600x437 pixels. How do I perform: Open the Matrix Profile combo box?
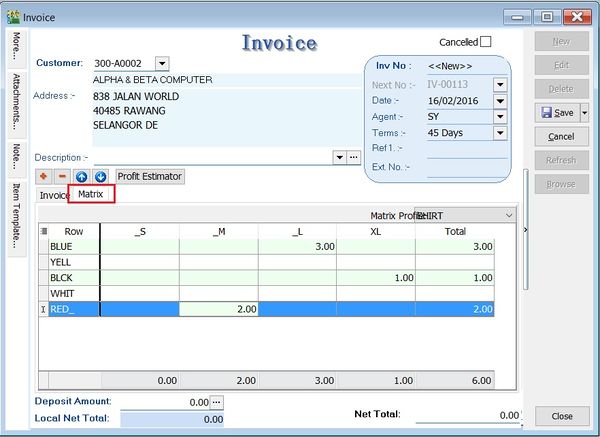pos(465,215)
